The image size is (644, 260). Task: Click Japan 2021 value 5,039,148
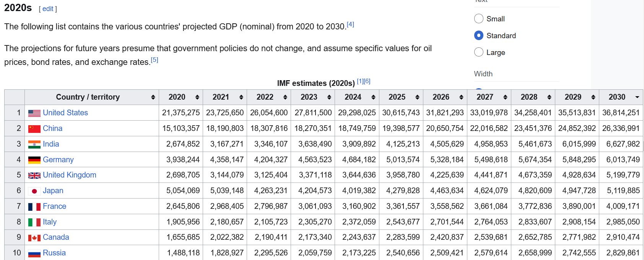(227, 191)
